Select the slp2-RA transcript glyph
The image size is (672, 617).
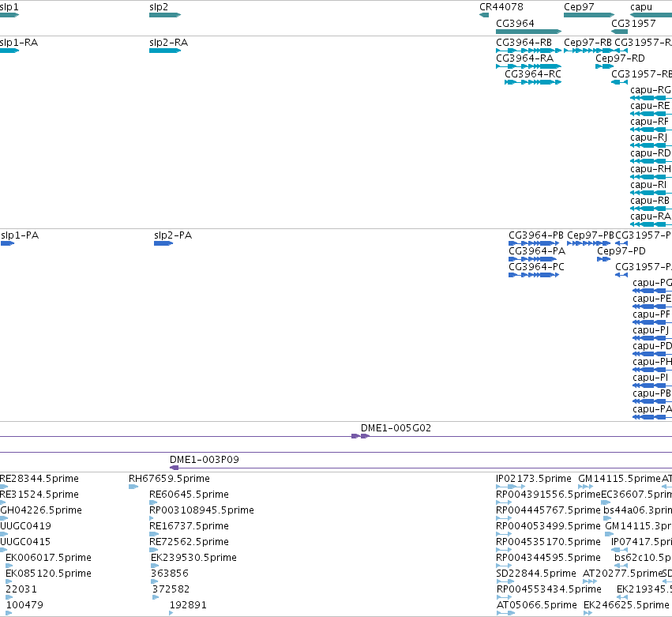click(x=165, y=51)
